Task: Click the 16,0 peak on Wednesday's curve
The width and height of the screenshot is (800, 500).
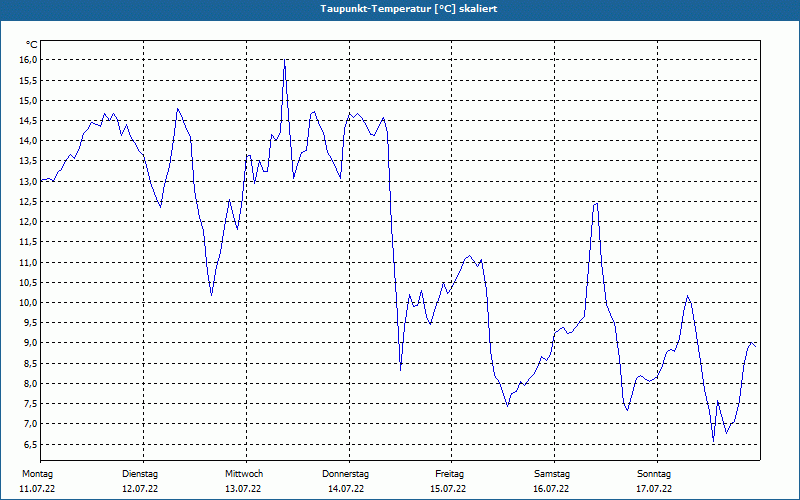Action: point(284,60)
